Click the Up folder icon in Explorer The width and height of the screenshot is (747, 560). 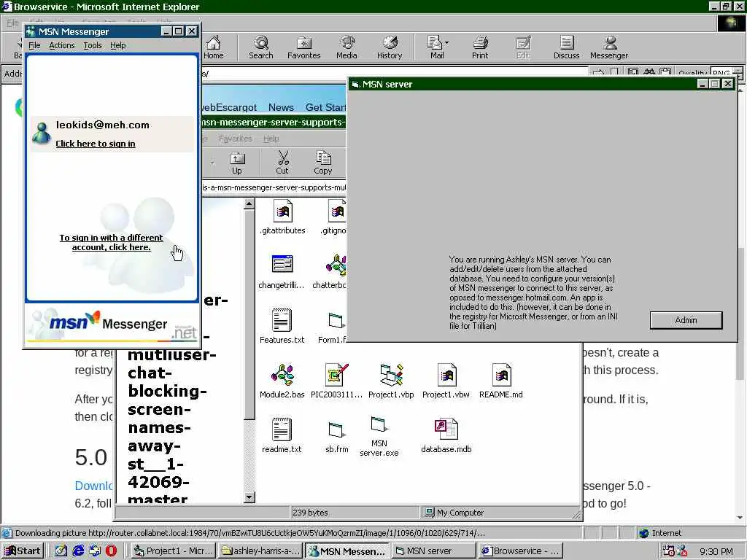point(237,163)
